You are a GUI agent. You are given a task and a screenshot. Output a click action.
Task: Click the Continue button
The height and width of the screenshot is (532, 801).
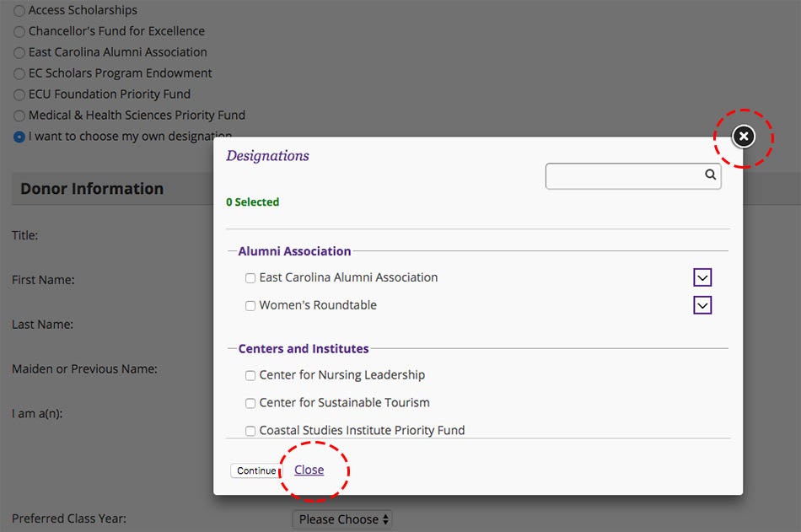[x=256, y=470]
